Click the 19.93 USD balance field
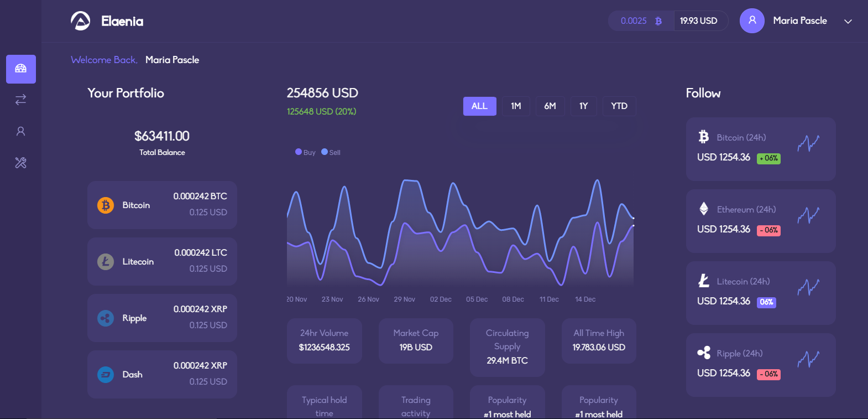The height and width of the screenshot is (419, 868). [x=699, y=21]
